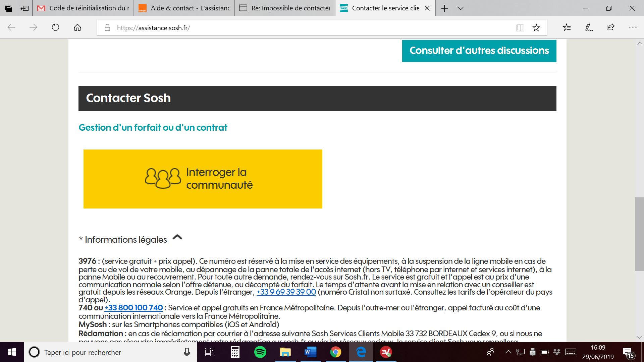Open Calculator from the taskbar

coord(235,352)
